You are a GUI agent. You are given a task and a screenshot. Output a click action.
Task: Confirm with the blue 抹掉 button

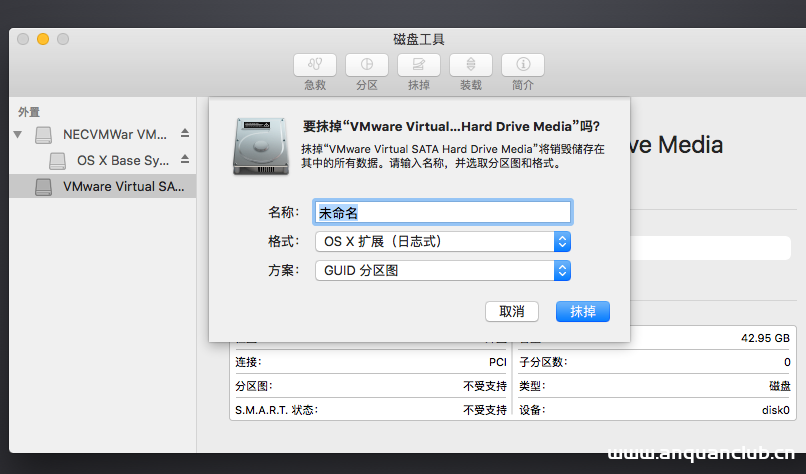582,312
